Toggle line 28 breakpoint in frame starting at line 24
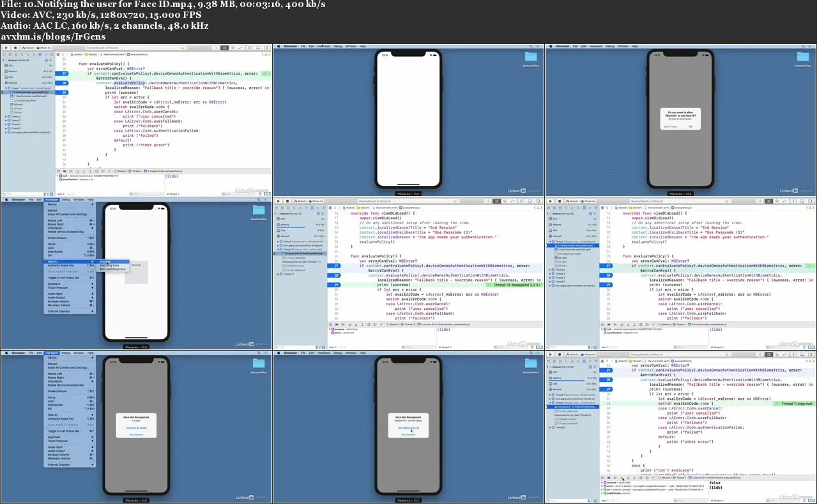Image resolution: width=817 pixels, height=504 pixels. [61, 83]
